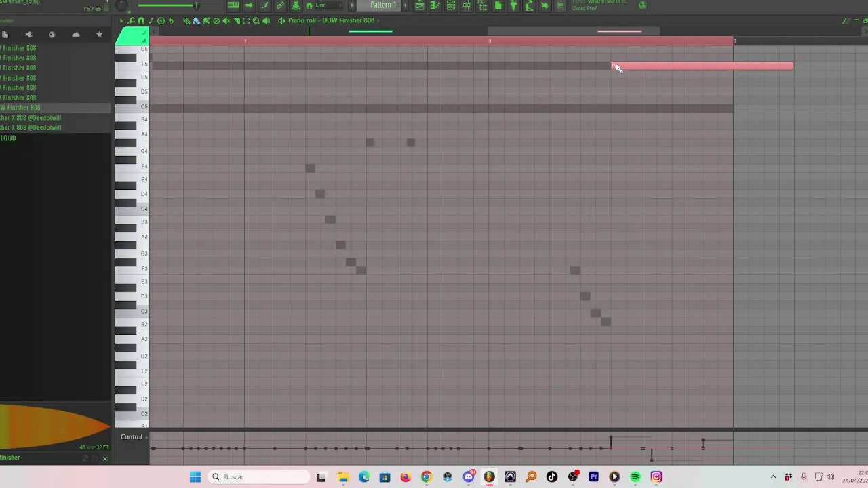Open Instagram from taskbar
This screenshot has width=868, height=488.
pos(656,477)
